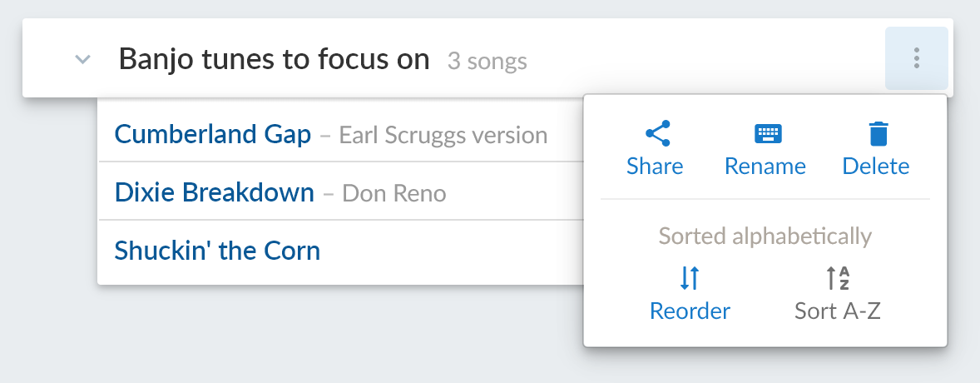Click the Share icon in the popup menu

[x=657, y=133]
